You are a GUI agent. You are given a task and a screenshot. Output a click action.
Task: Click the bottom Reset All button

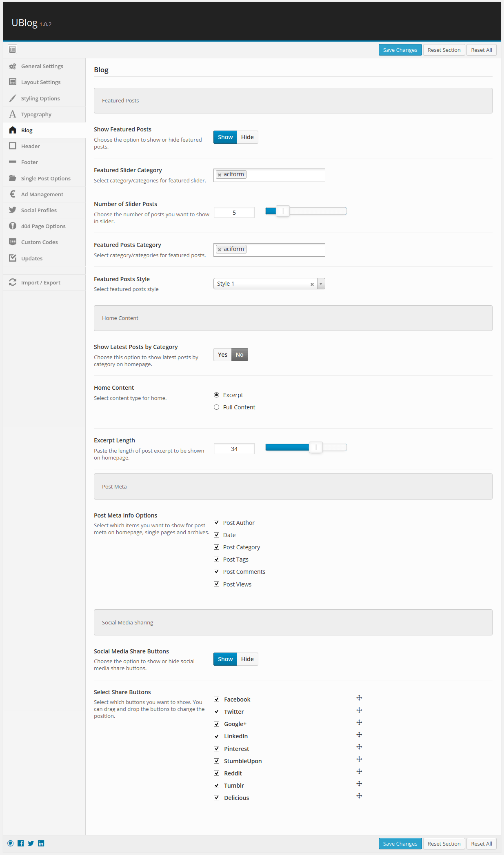[x=481, y=844]
